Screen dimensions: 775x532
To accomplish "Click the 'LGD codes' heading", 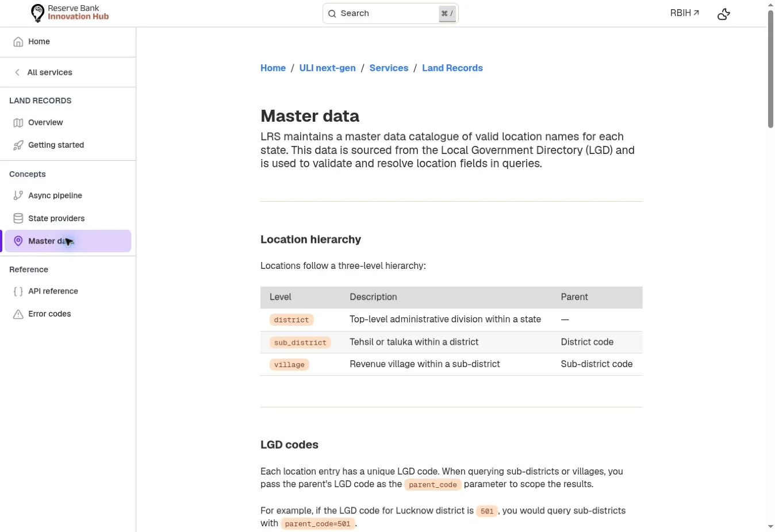I will click(x=289, y=445).
